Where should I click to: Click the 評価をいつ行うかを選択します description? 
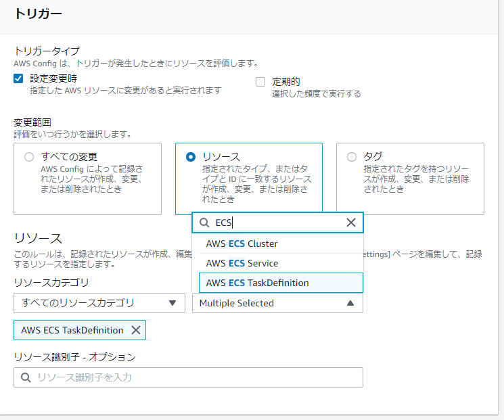72,134
